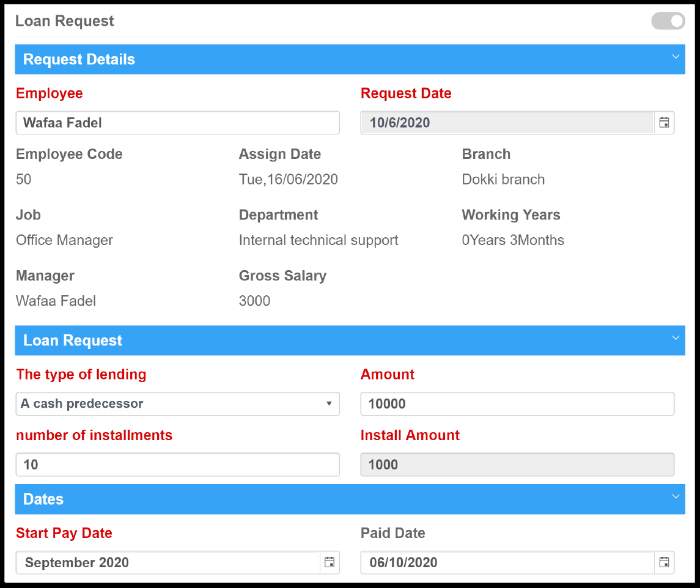Select Assign Date value Tue,16/06/2020
Image resolution: width=700 pixels, height=588 pixels.
coord(289,180)
